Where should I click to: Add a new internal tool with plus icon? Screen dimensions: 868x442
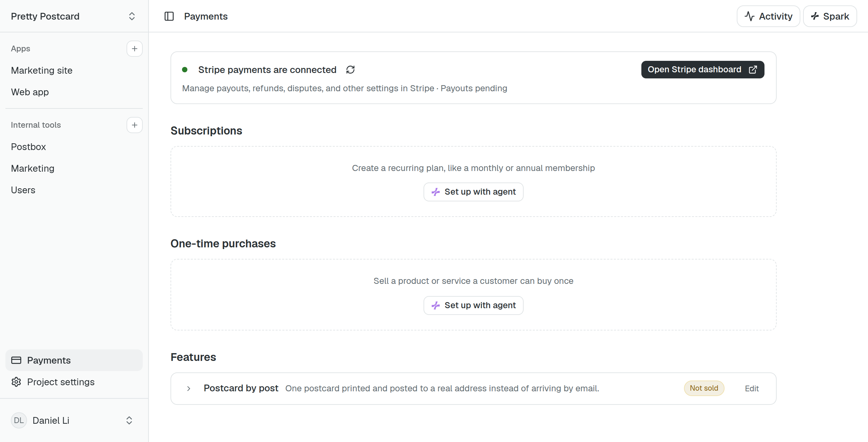point(134,125)
